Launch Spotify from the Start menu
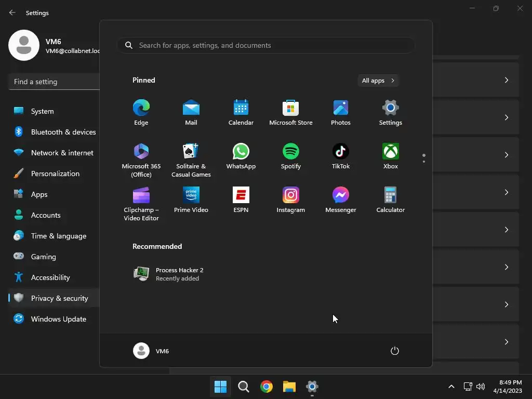 point(291,156)
